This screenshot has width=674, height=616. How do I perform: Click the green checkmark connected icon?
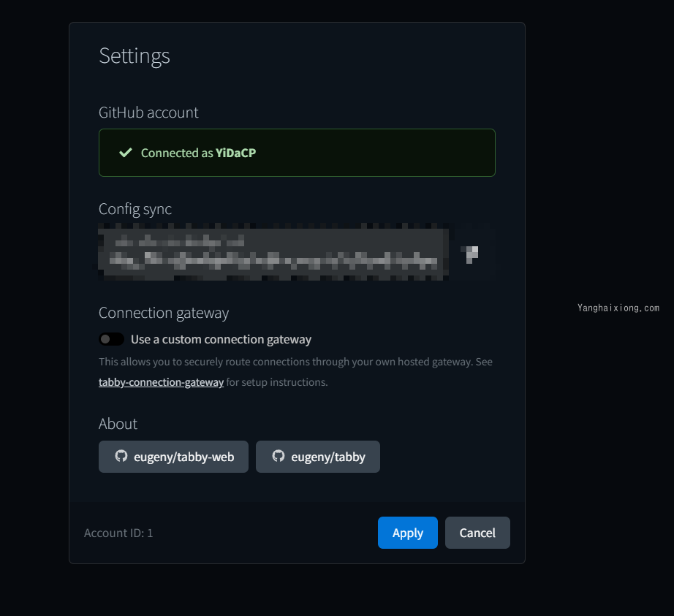[x=126, y=153]
